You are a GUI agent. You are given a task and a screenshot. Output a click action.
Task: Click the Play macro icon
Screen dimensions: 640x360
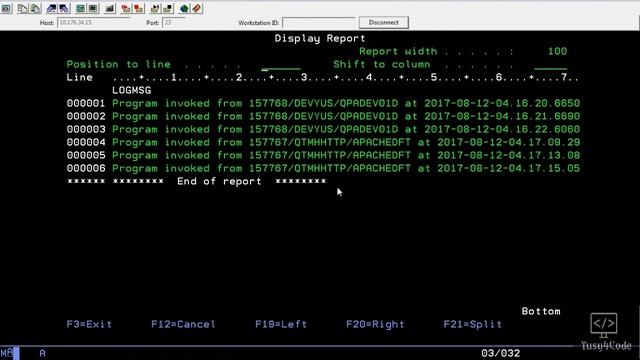155,8
